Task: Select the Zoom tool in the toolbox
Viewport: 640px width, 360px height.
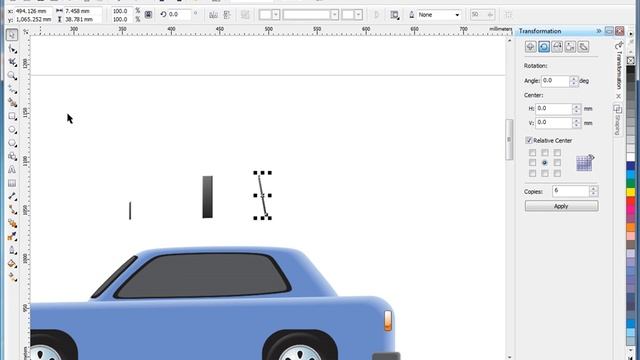Action: (x=12, y=76)
